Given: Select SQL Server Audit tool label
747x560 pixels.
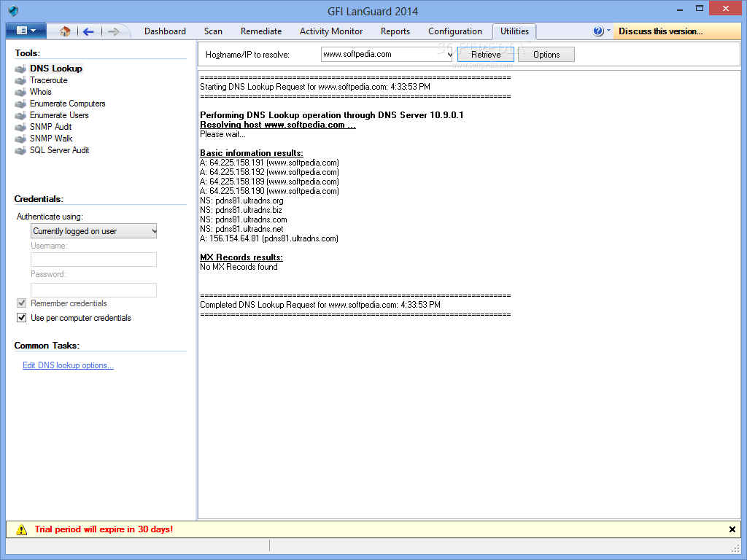Looking at the screenshot, I should tap(60, 150).
